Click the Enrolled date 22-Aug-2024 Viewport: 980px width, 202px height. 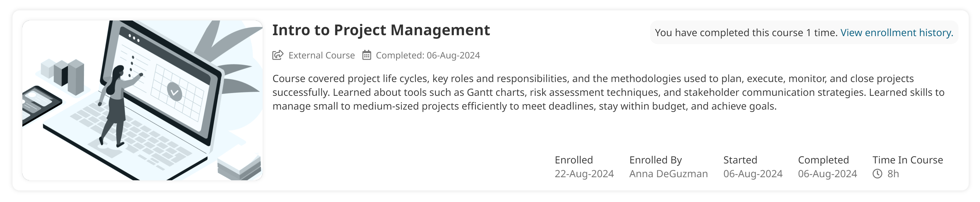coord(585,174)
